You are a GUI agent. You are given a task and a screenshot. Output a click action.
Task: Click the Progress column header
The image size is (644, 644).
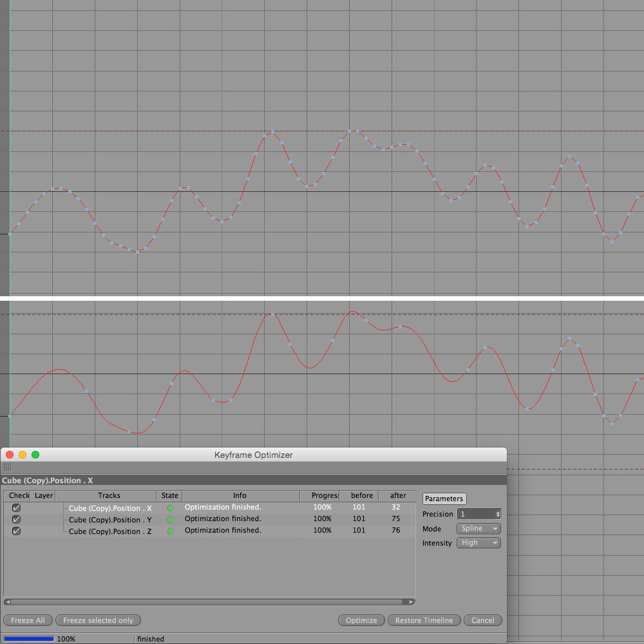tap(319, 496)
